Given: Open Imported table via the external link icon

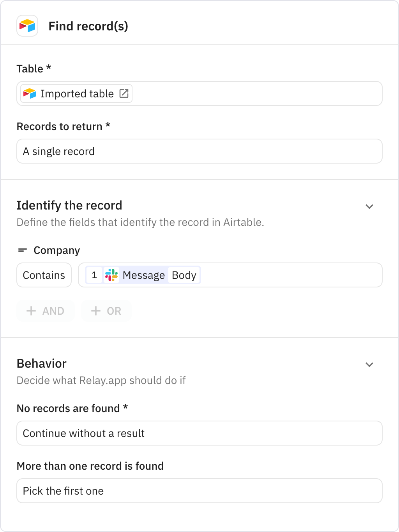Looking at the screenshot, I should point(124,93).
